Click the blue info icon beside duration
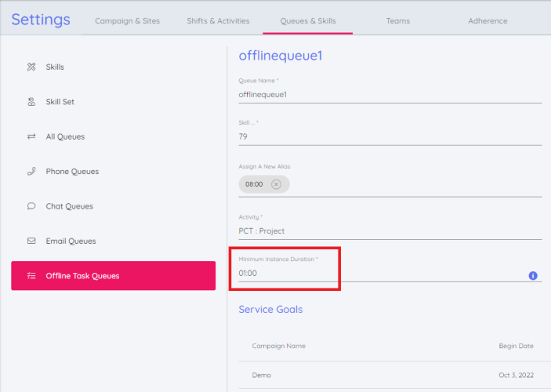The width and height of the screenshot is (551, 392). pyautogui.click(x=533, y=276)
